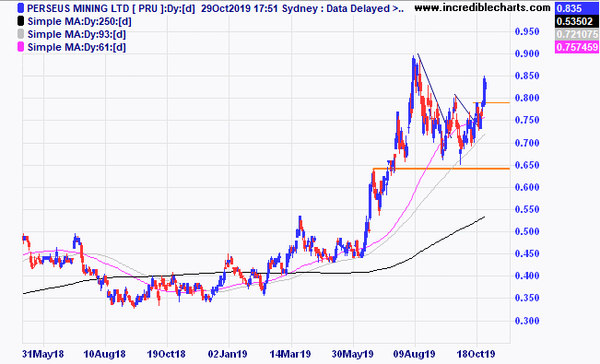The height and width of the screenshot is (364, 600).
Task: Click the 0.750 price axis label
Action: [527, 120]
